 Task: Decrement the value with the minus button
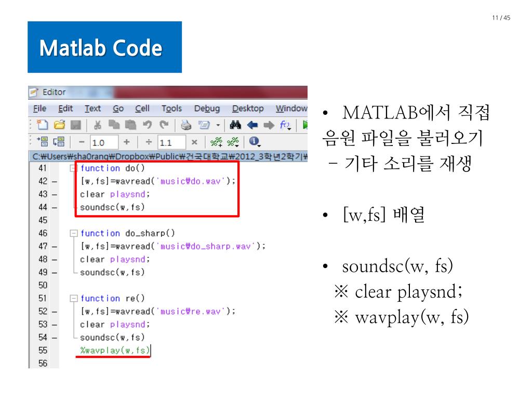click(x=82, y=142)
